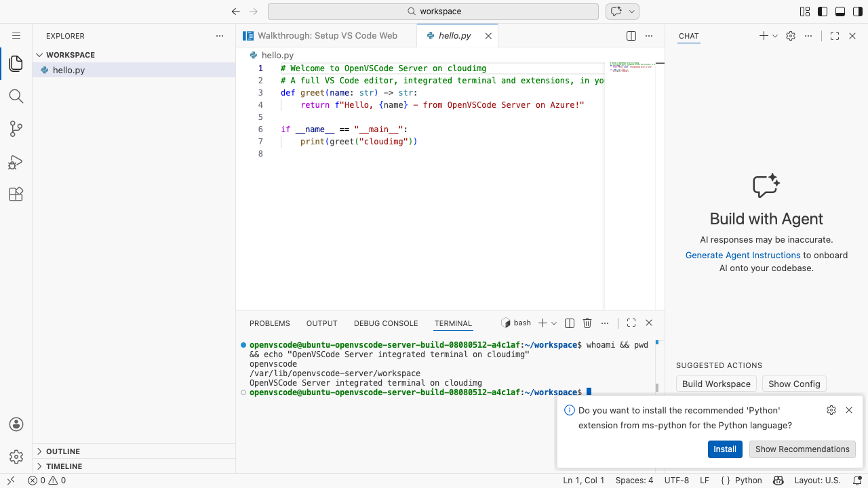Viewport: 868px width, 488px height.
Task: Close the terminal panel
Action: tap(649, 323)
